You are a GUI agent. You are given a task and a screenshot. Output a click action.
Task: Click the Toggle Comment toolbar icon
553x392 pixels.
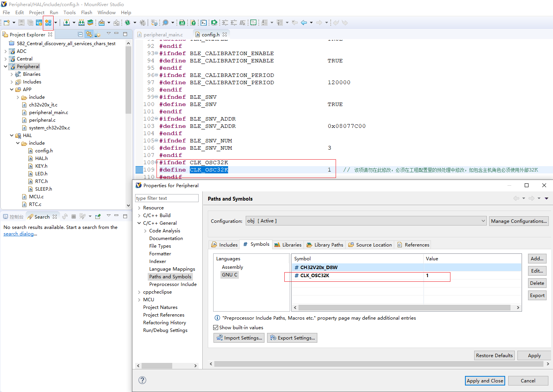[x=242, y=23]
